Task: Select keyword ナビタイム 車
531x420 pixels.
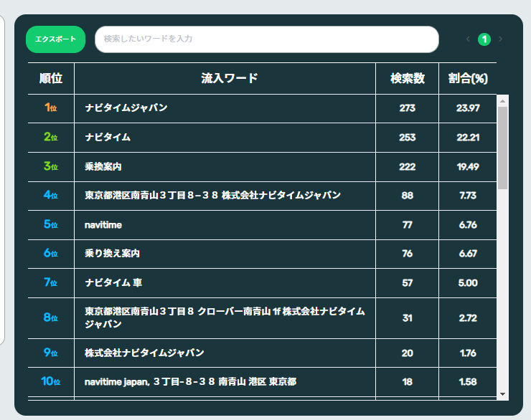Action: click(113, 282)
